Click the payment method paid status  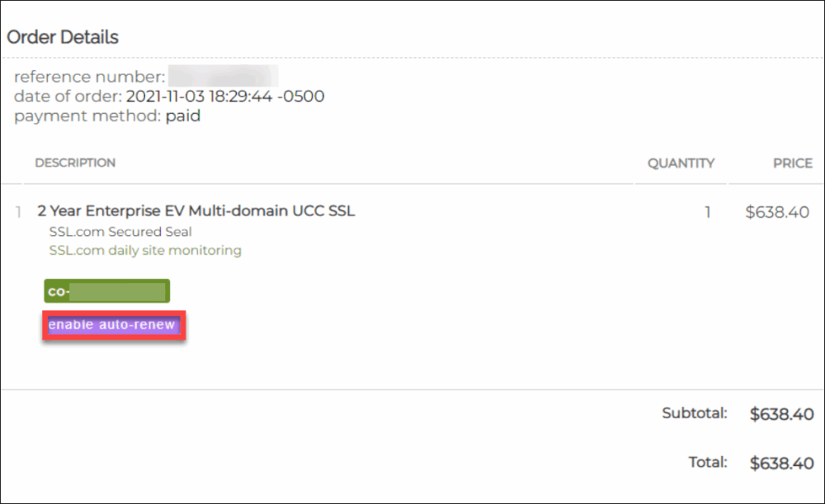(x=182, y=116)
